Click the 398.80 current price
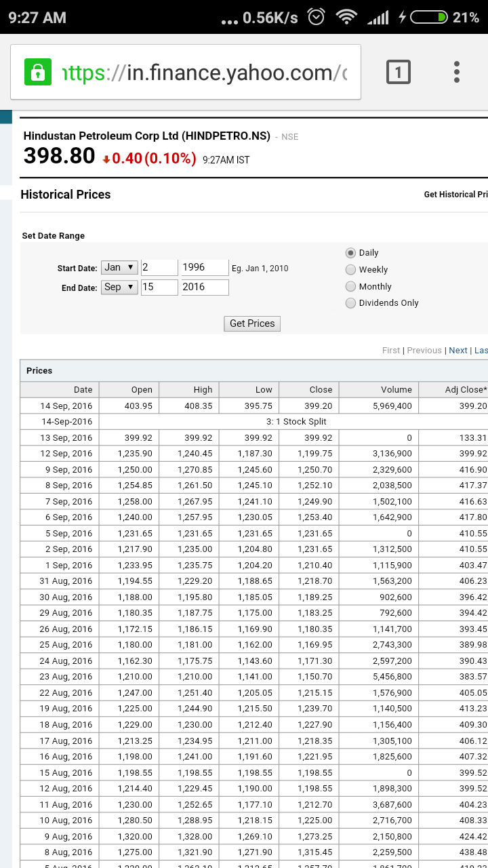The width and height of the screenshot is (488, 868). click(60, 156)
